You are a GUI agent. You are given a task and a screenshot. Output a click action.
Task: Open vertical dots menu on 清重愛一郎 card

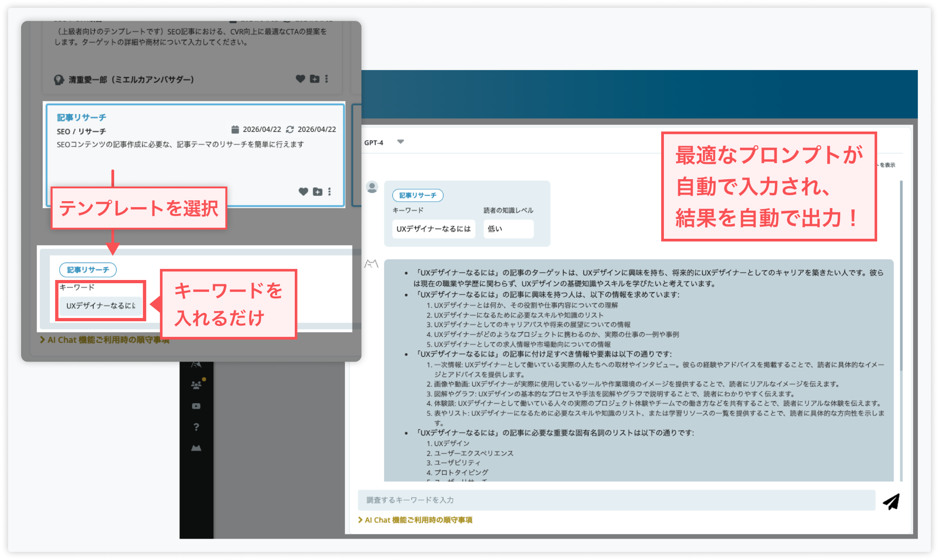point(326,79)
